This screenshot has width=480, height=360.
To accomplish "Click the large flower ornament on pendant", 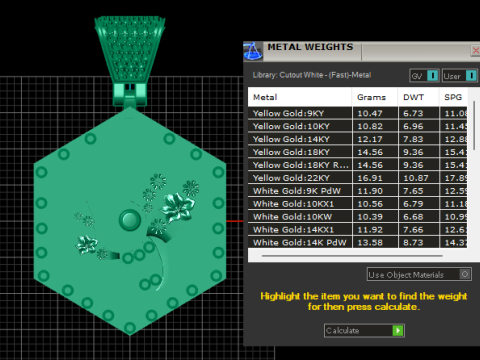I will (178, 207).
